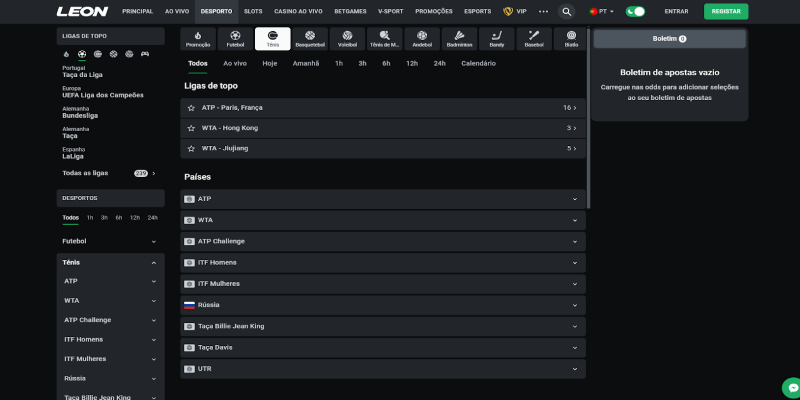
Task: Favorite WTA - Hong Kong with the star
Action: coord(191,128)
